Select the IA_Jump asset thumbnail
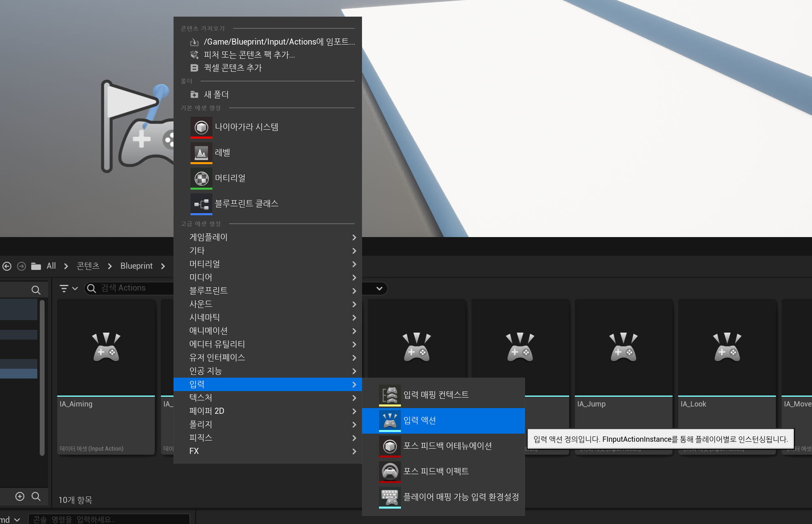This screenshot has width=812, height=524. [623, 348]
